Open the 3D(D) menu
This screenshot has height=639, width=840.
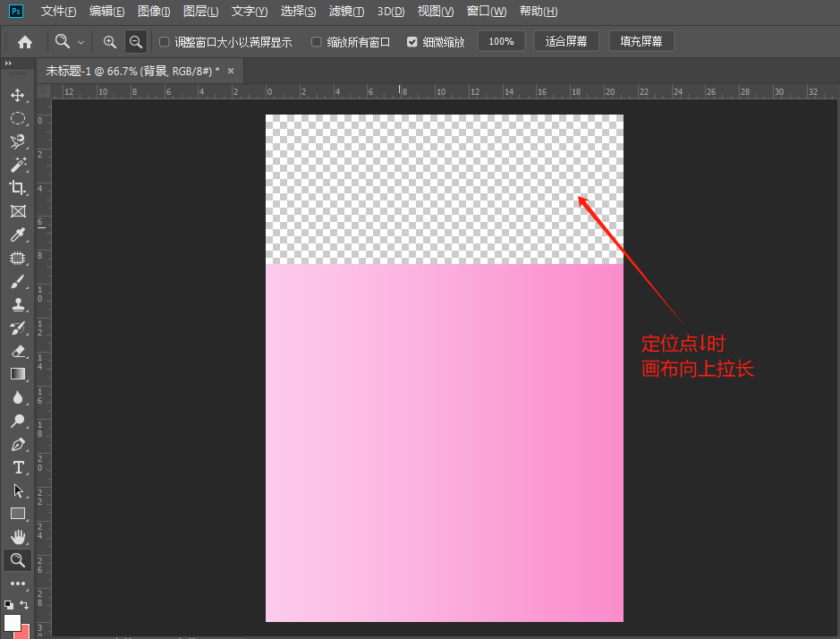pyautogui.click(x=391, y=12)
